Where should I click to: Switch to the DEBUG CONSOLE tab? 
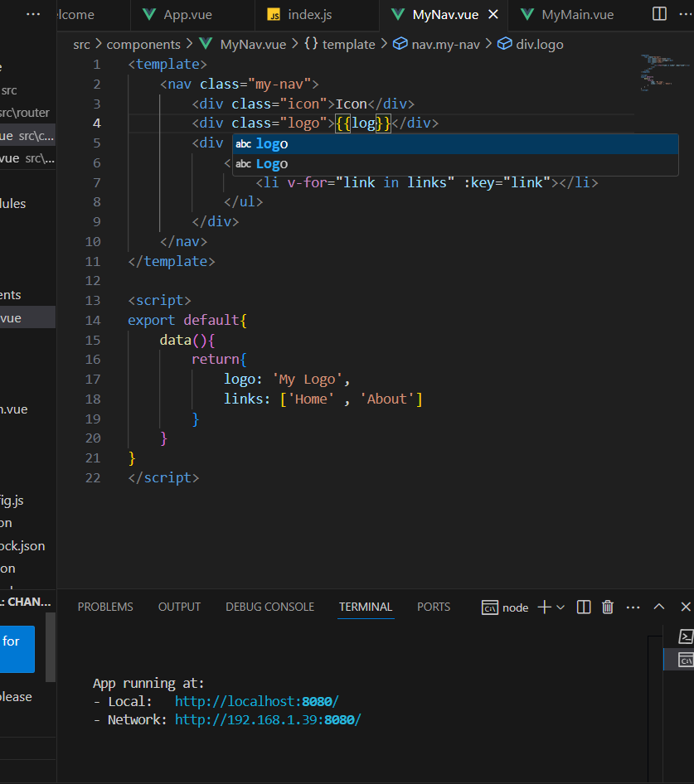point(269,607)
